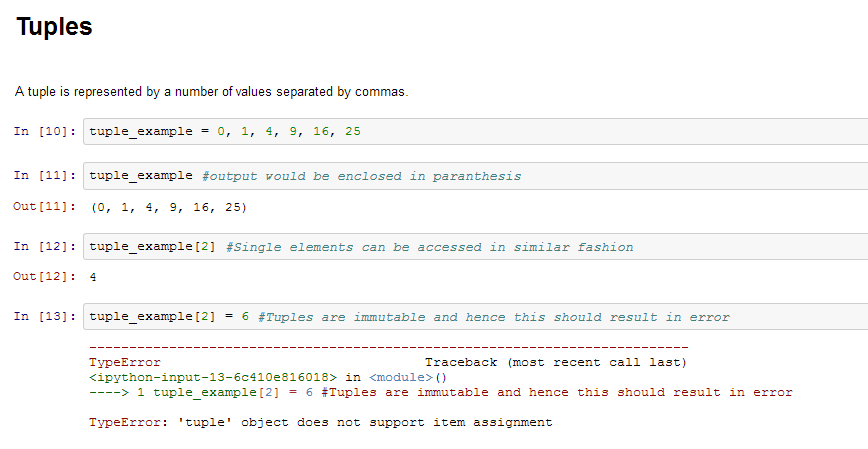Select the In [13] cell prompt
Viewport: 868px width, 449px height.
46,317
